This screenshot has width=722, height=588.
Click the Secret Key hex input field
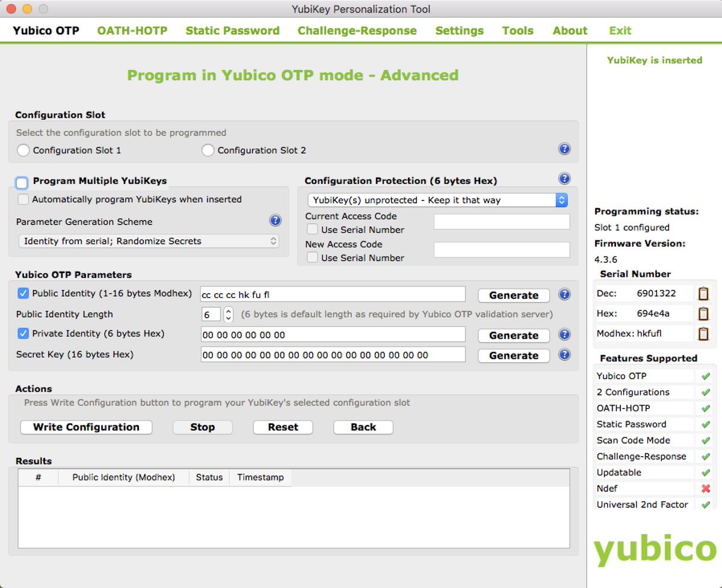click(333, 354)
